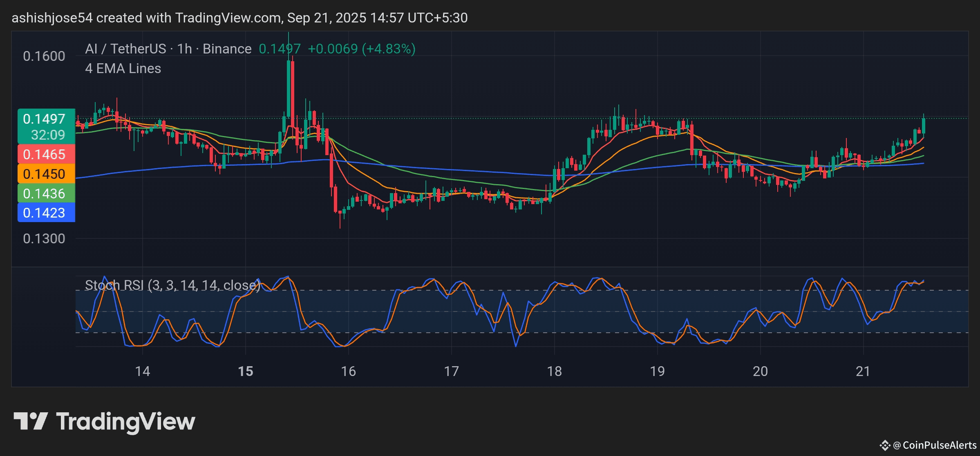Click the CoinPulseAlerts diamond icon
The image size is (980, 456).
pos(885,445)
